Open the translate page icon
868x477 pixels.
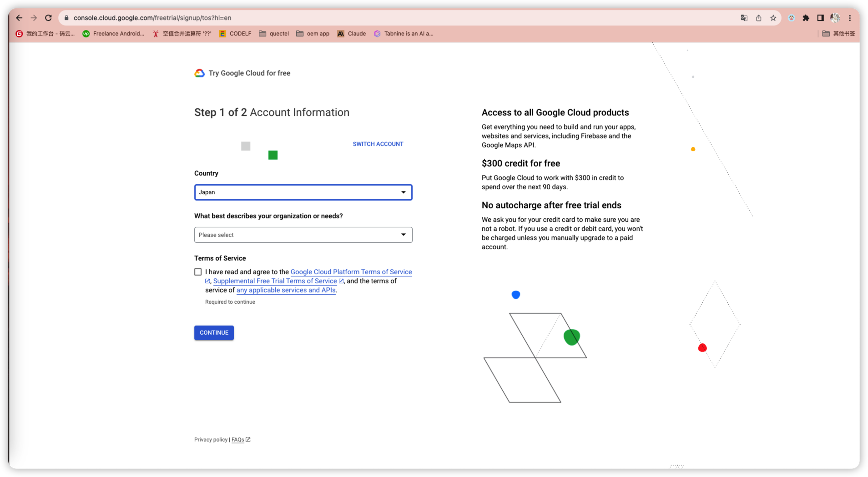coord(744,18)
